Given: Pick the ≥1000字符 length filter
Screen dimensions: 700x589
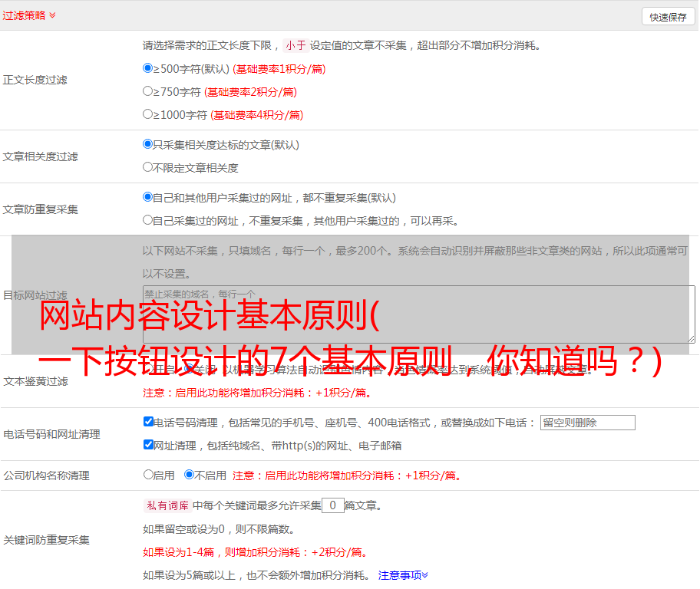Looking at the screenshot, I should (148, 114).
